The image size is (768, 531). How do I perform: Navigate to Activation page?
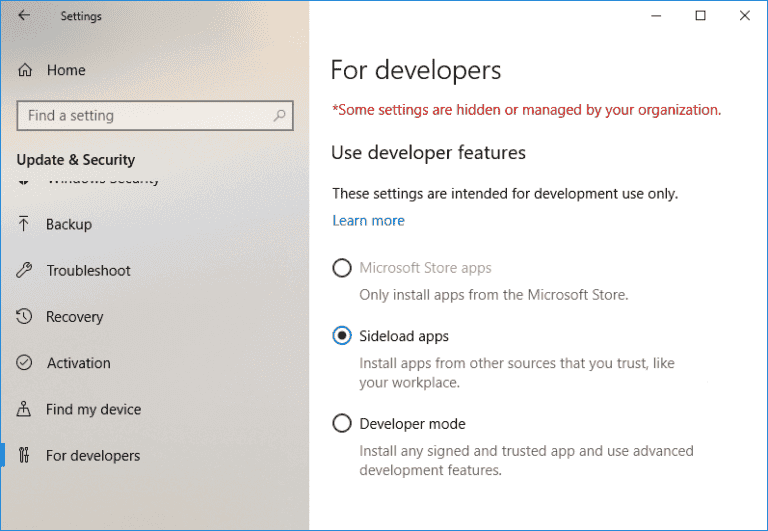79,363
